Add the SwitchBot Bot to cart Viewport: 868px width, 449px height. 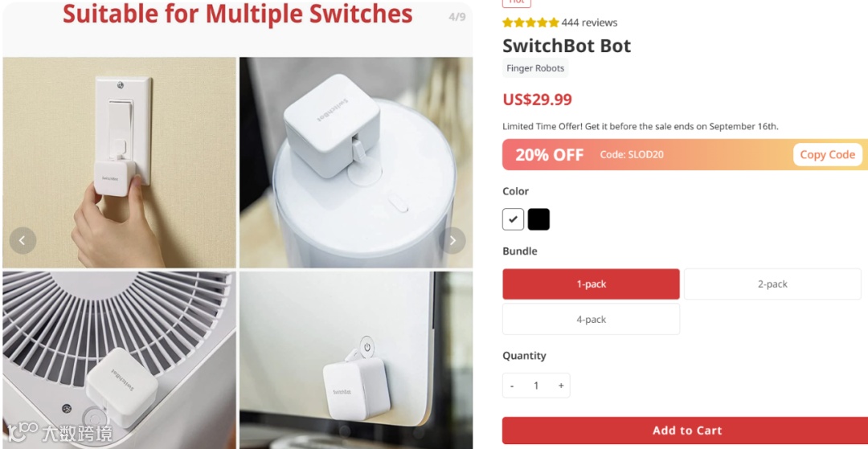[686, 431]
